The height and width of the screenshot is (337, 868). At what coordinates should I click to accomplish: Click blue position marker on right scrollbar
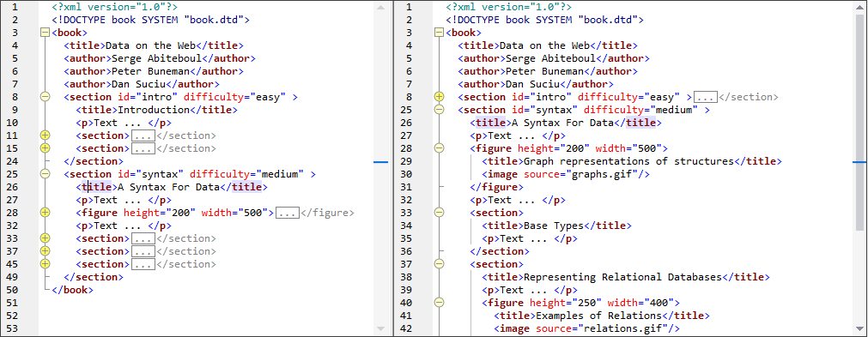(x=859, y=162)
